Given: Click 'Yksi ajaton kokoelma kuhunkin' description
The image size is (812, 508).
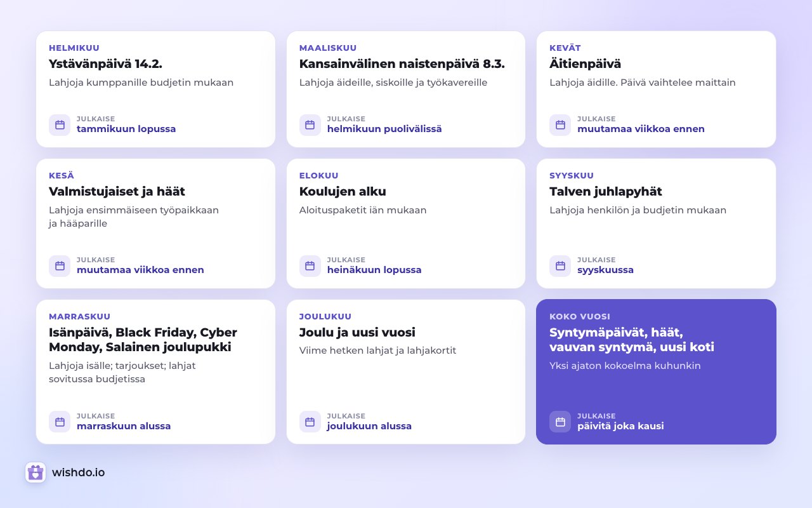Looking at the screenshot, I should coord(625,366).
